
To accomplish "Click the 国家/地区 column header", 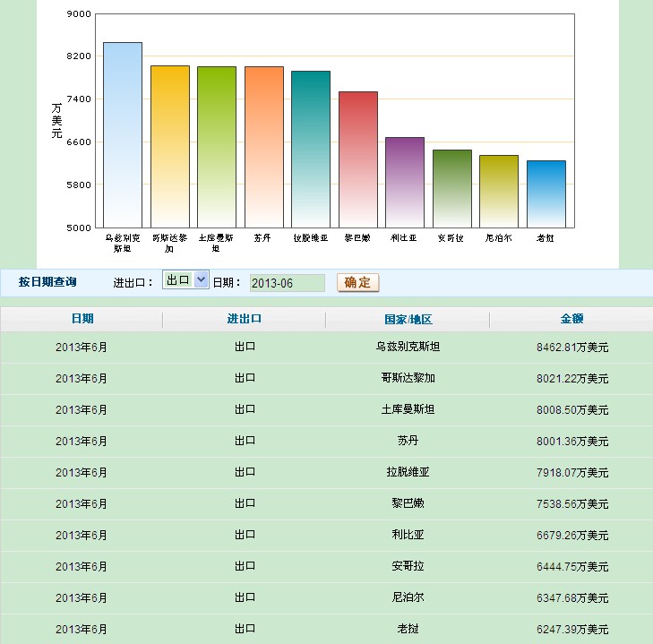I will click(x=408, y=319).
